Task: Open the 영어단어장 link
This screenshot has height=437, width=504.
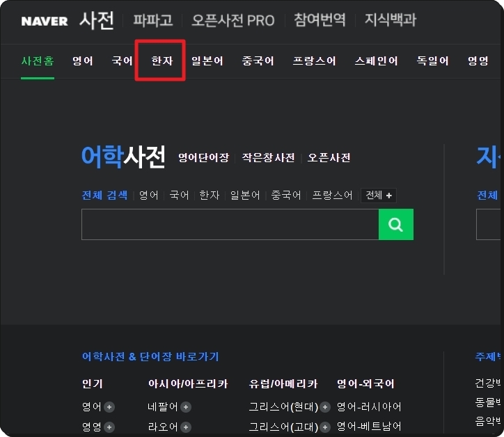Action: [204, 157]
